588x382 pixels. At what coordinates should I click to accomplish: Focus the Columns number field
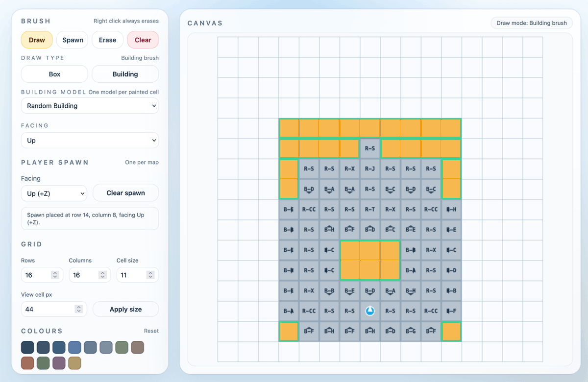[90, 275]
